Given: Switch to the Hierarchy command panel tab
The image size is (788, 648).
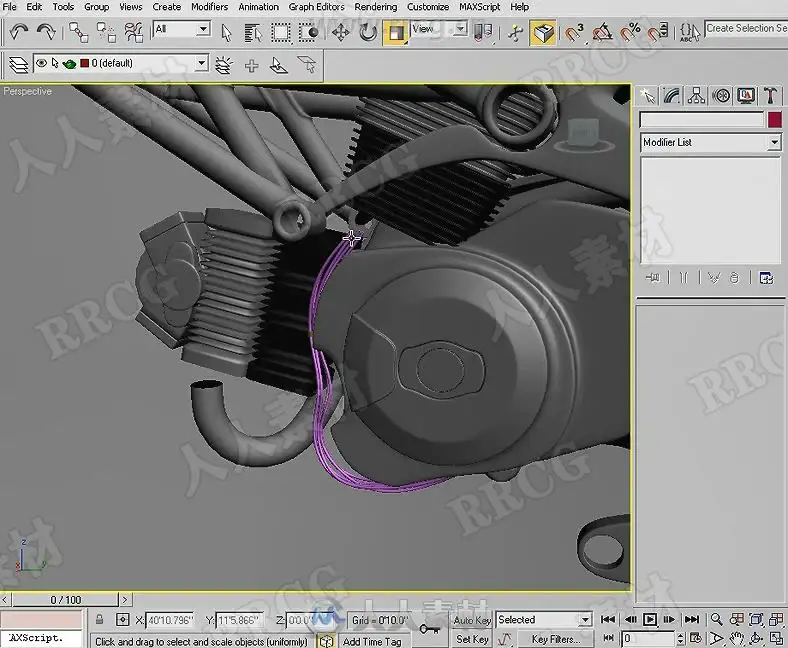Looking at the screenshot, I should [697, 96].
